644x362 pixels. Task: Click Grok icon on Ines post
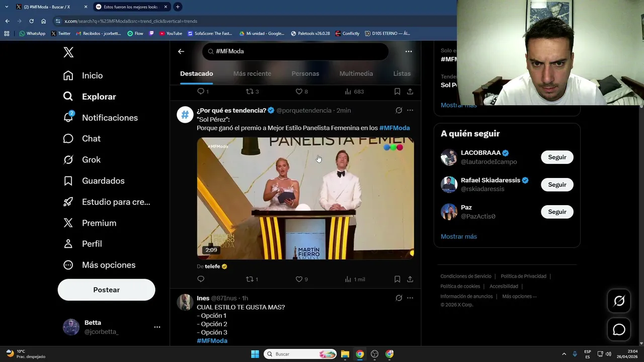[398, 298]
